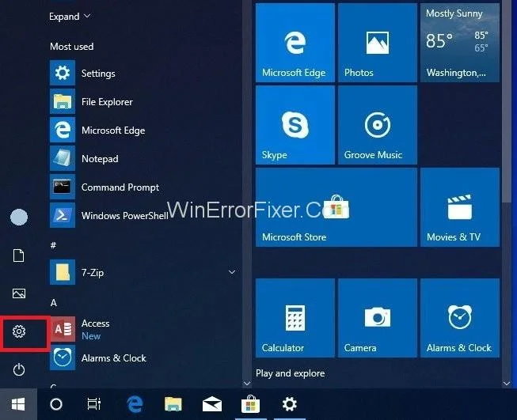Open the Microsoft Store tile

(336, 207)
